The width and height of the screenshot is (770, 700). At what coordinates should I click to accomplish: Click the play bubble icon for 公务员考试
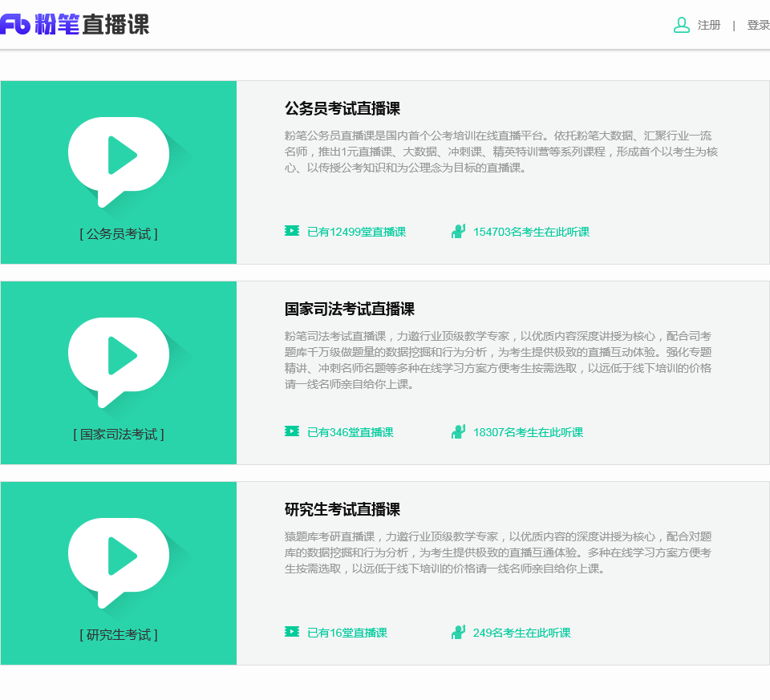119,161
